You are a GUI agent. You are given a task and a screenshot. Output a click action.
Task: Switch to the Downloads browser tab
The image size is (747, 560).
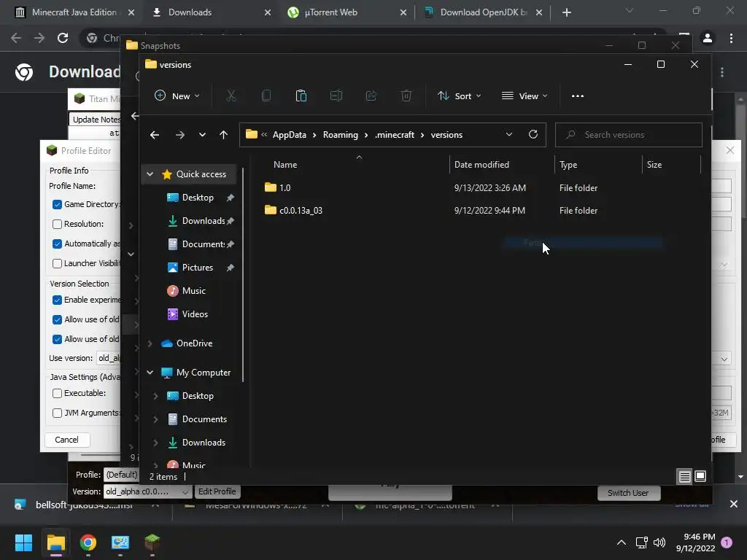(209, 12)
